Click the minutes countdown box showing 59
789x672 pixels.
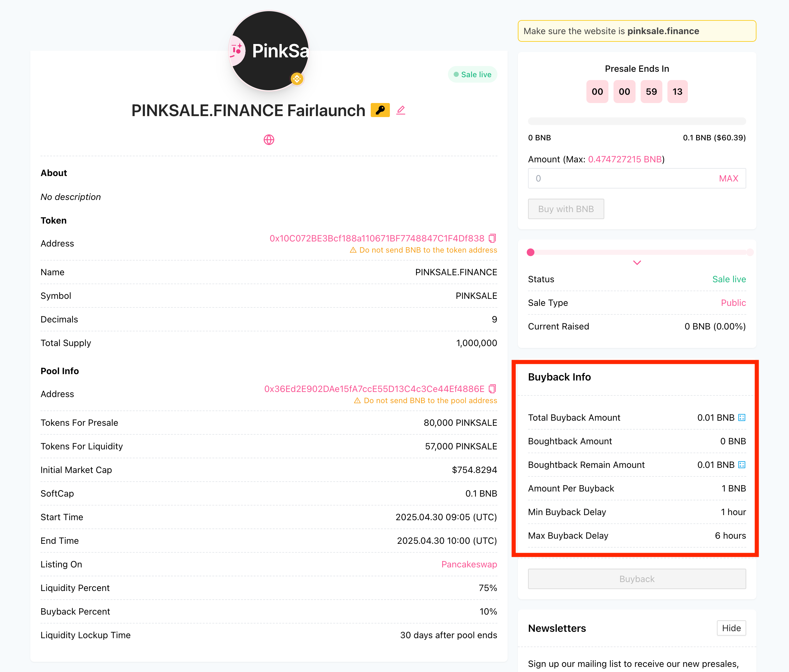tap(651, 92)
